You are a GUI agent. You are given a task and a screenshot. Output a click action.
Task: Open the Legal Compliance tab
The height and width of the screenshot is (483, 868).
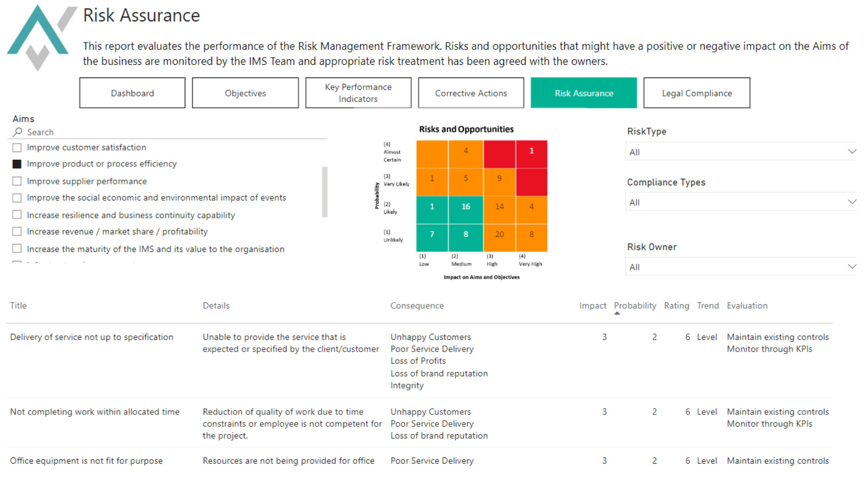click(x=696, y=93)
